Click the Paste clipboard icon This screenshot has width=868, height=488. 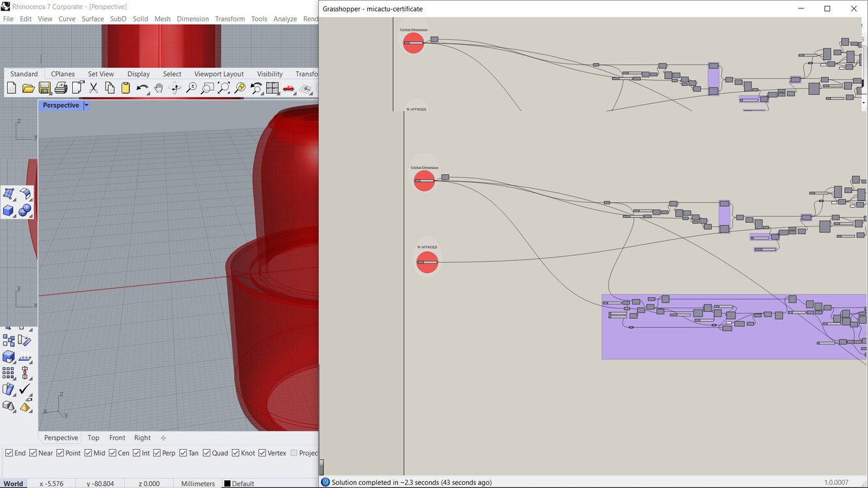tap(126, 88)
